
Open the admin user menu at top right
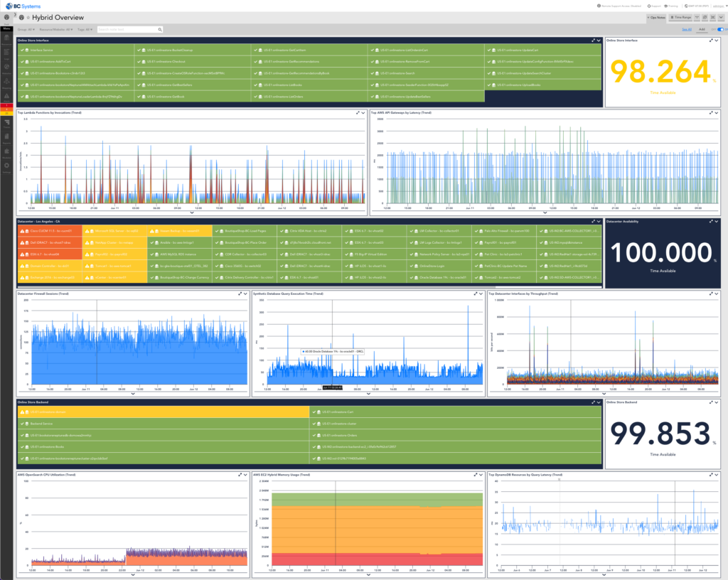coord(720,5)
